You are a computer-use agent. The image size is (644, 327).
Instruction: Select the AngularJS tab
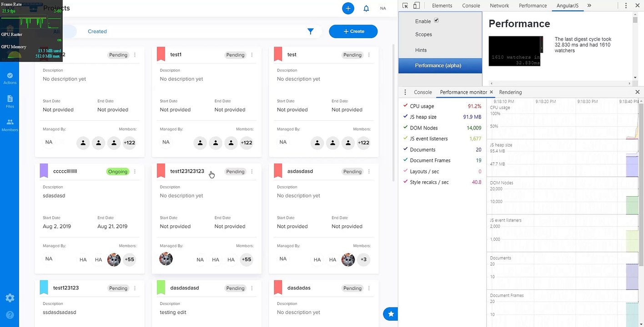(568, 5)
